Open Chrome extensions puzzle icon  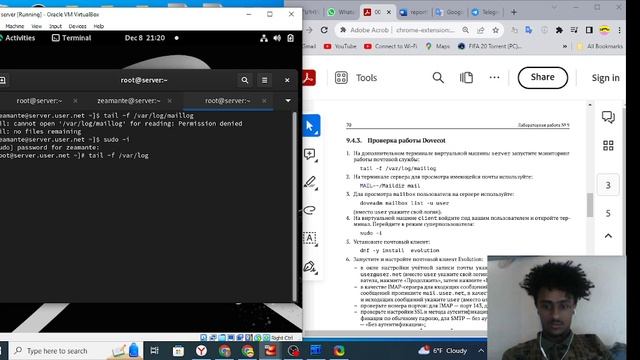[x=559, y=30]
